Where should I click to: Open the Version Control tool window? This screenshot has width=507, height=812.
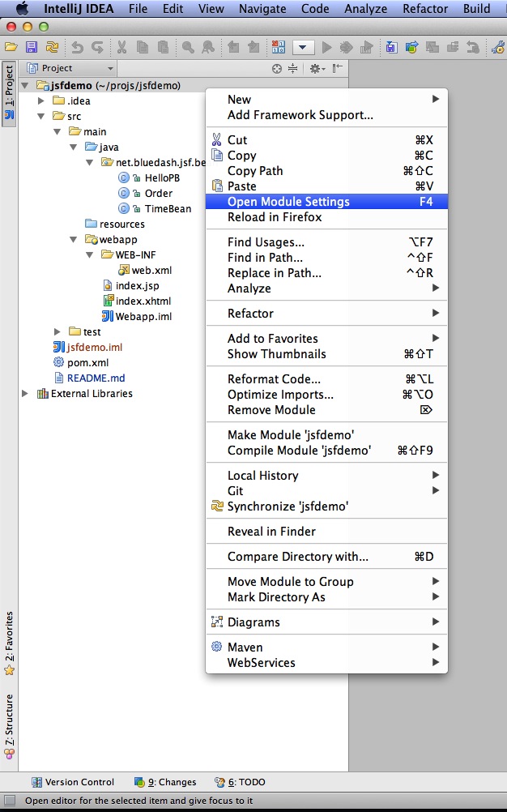[73, 782]
